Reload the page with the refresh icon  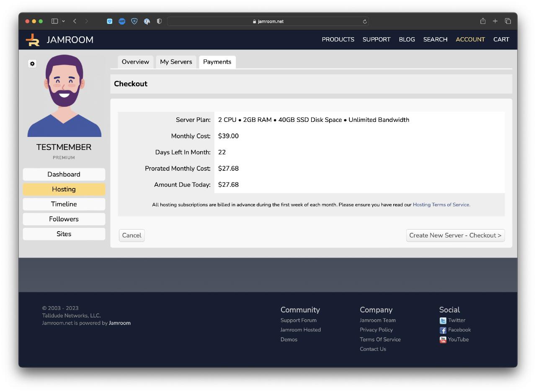coord(365,21)
